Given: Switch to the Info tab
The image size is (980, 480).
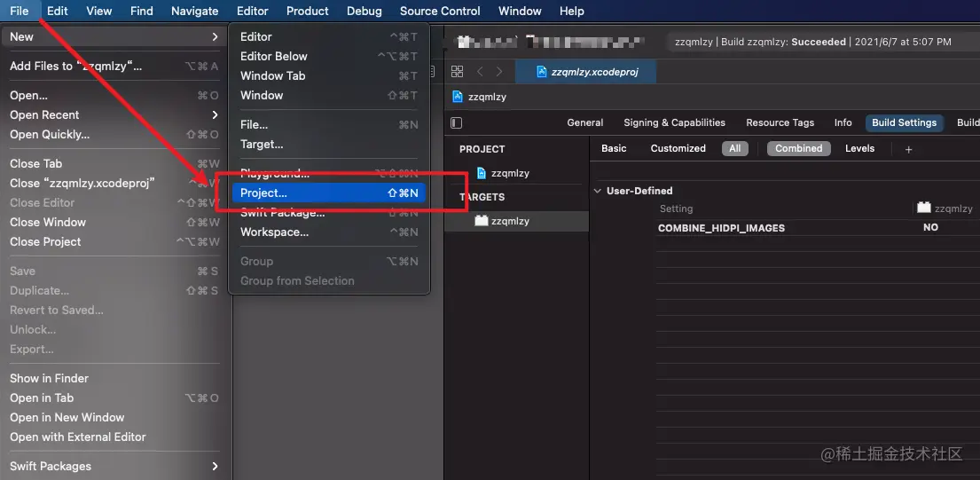Looking at the screenshot, I should [843, 122].
